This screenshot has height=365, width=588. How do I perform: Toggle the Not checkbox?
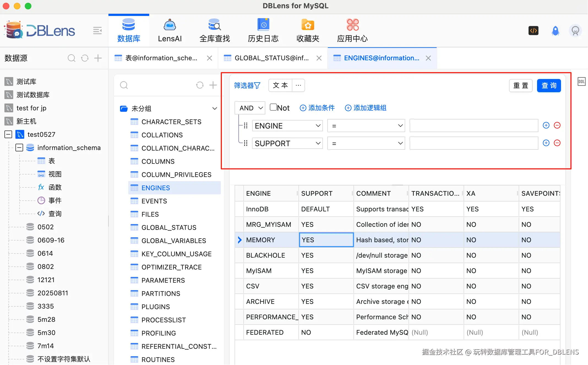pos(273,107)
